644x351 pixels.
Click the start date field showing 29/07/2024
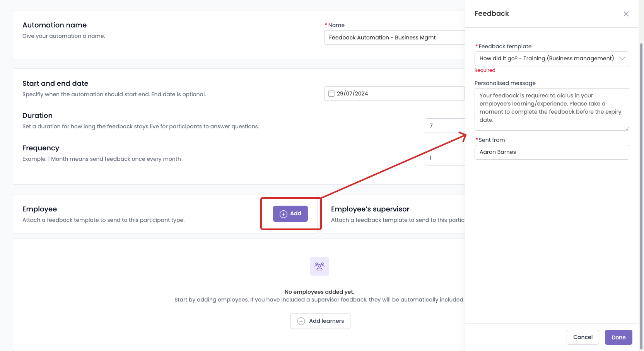395,94
